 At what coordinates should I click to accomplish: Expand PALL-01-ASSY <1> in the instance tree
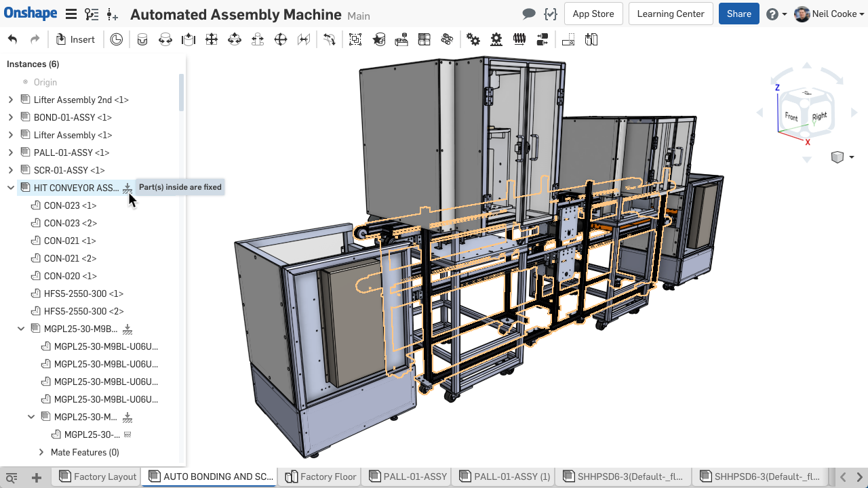click(11, 152)
